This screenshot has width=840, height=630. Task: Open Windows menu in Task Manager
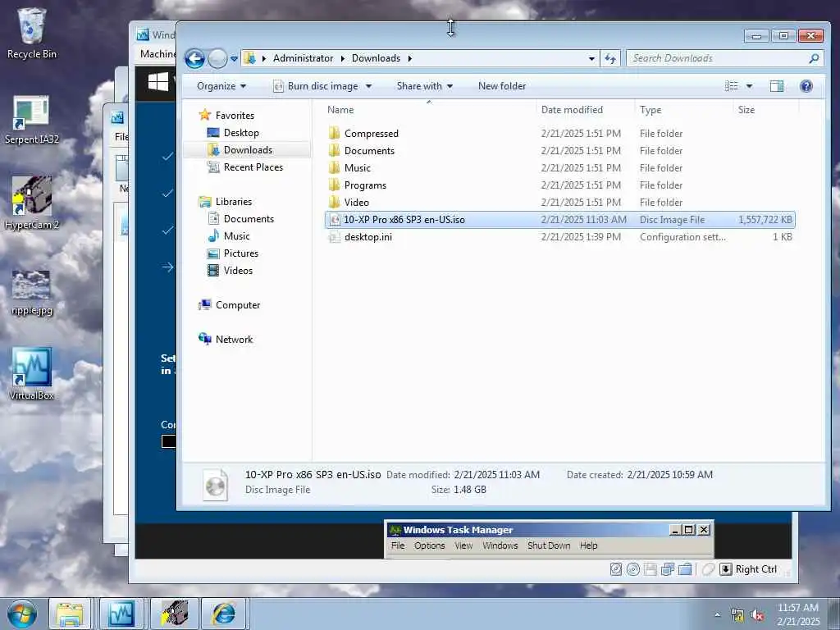(500, 546)
